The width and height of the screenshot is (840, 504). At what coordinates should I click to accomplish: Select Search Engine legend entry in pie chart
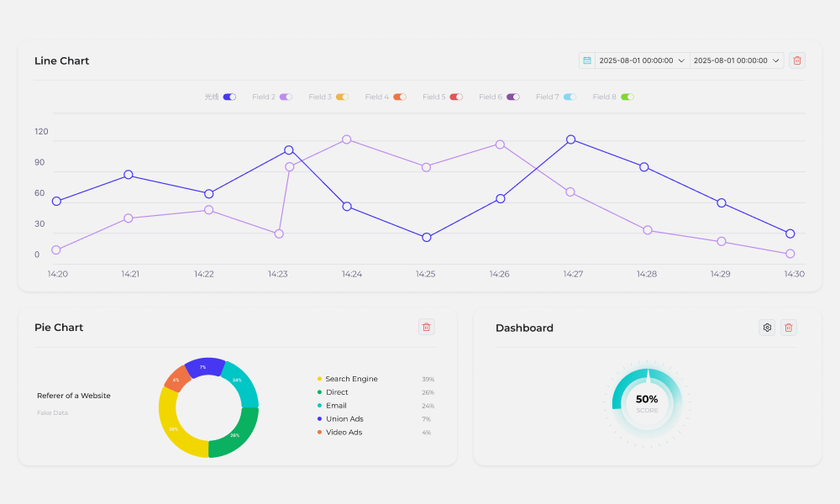pyautogui.click(x=350, y=379)
